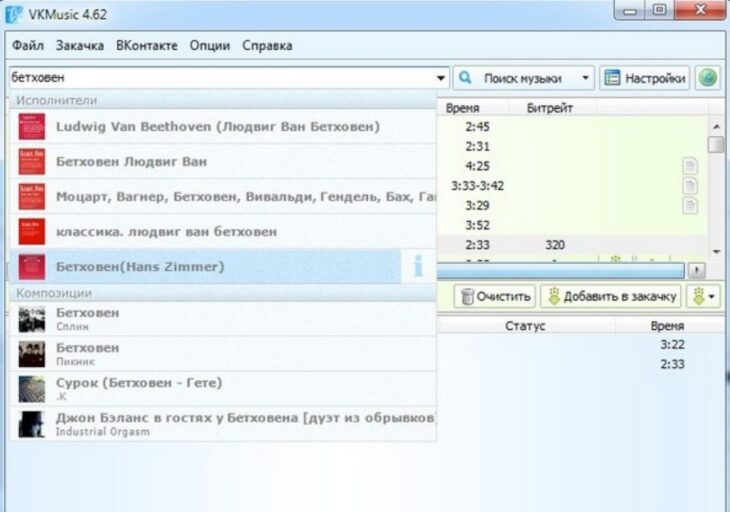The height and width of the screenshot is (512, 730).
Task: Open the ВКонтакте menu
Action: 147,46
